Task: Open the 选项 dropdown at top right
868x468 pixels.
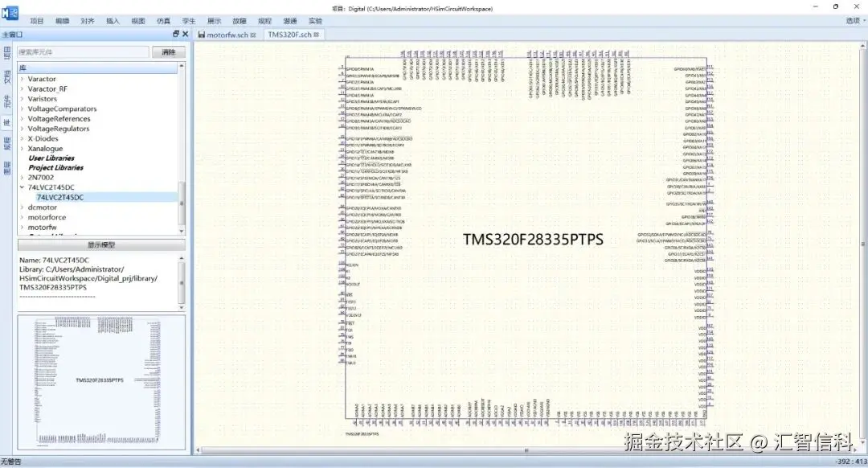Action: (856, 20)
